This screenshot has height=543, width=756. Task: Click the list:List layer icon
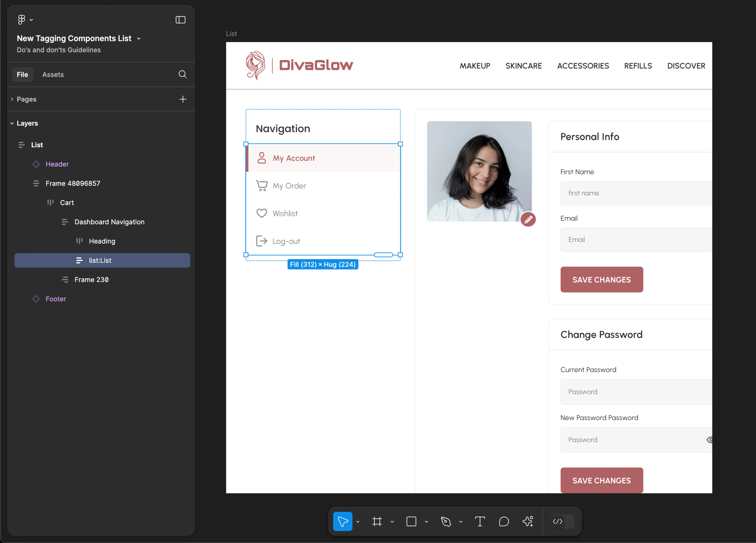point(79,260)
